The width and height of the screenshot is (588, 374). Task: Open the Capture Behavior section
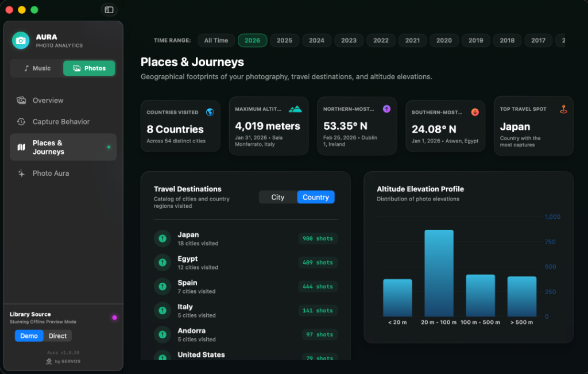coord(63,122)
